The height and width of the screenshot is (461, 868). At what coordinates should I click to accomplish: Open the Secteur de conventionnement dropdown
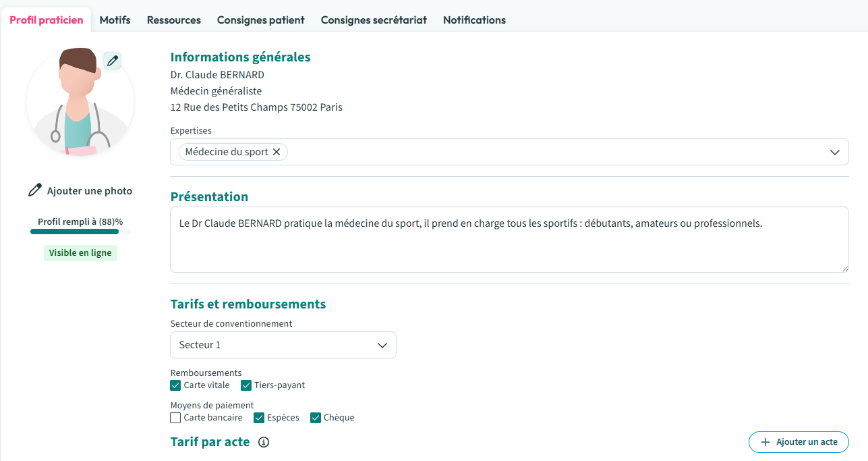[x=283, y=345]
